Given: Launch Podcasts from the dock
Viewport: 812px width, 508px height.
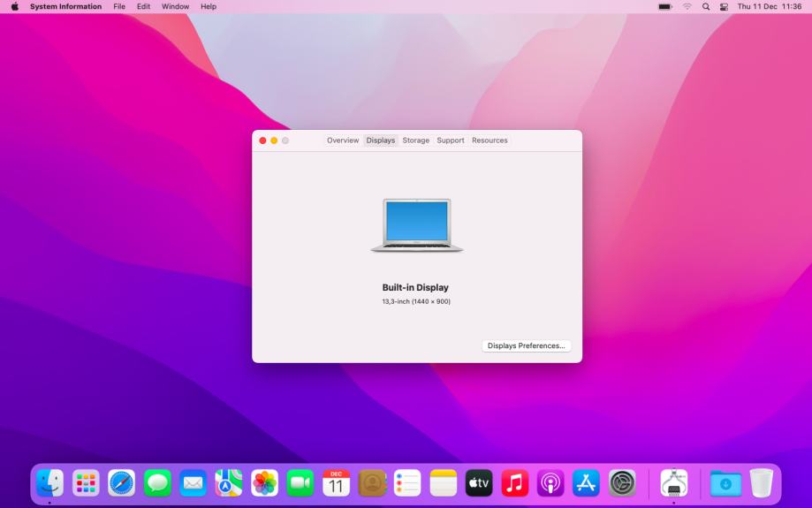Looking at the screenshot, I should click(550, 482).
